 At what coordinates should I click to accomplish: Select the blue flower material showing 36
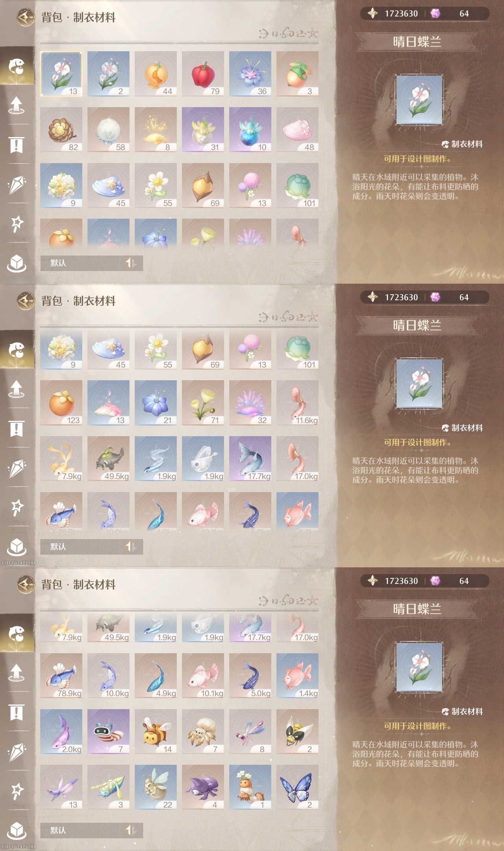pos(250,74)
